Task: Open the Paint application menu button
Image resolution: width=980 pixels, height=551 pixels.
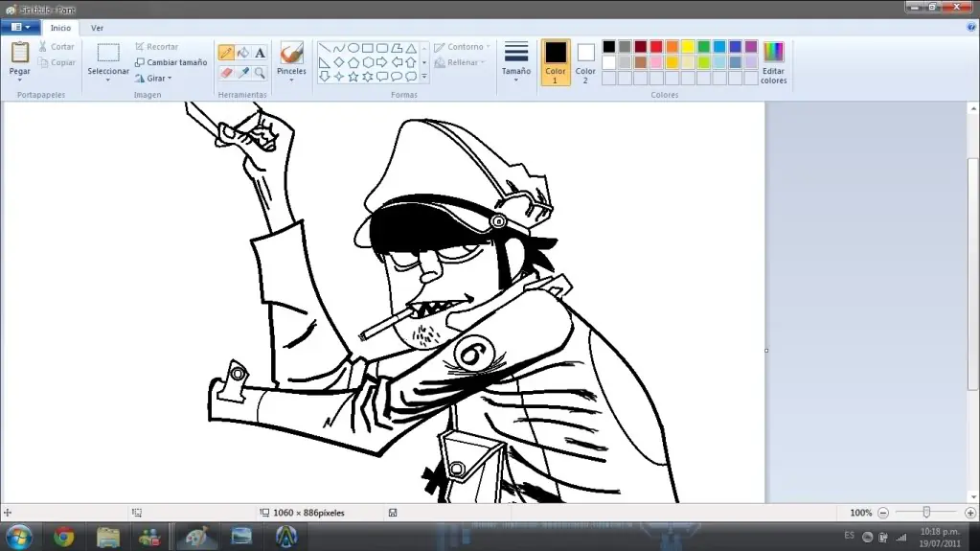Action: pyautogui.click(x=20, y=27)
